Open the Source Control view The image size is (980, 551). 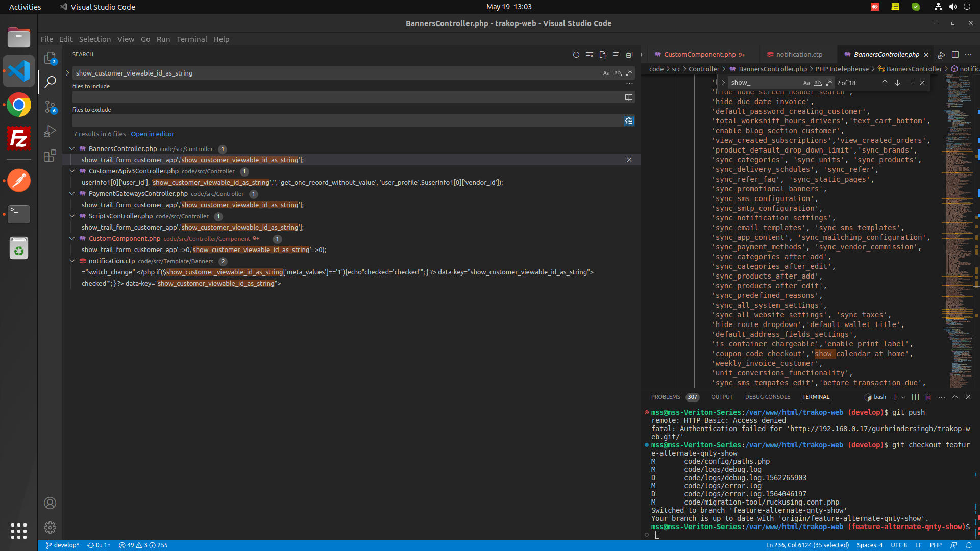coord(50,107)
